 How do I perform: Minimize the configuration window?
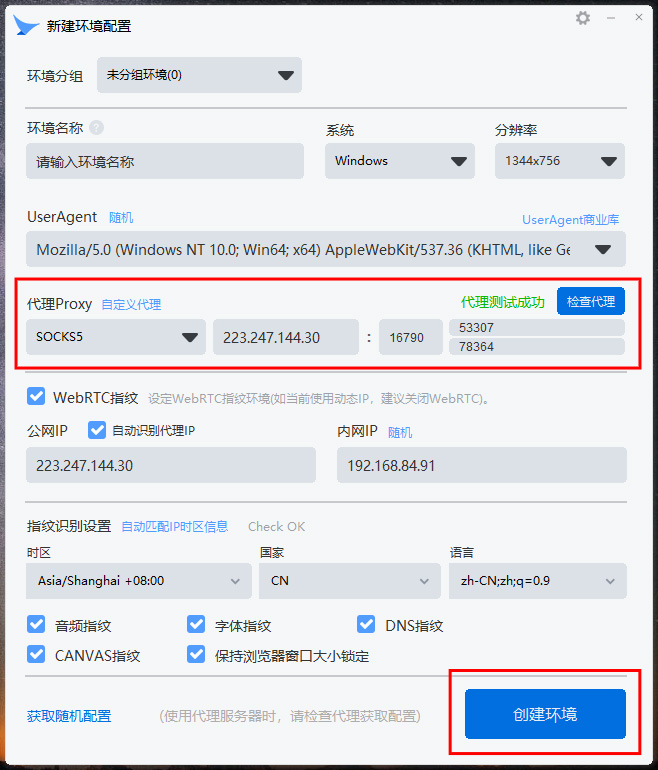611,18
